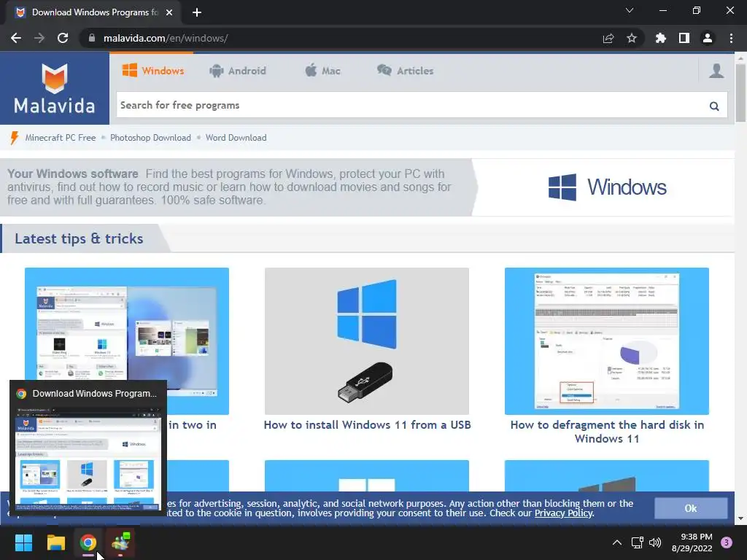This screenshot has width=747, height=560.
Task: Click the search magnifier icon
Action: [x=714, y=106]
